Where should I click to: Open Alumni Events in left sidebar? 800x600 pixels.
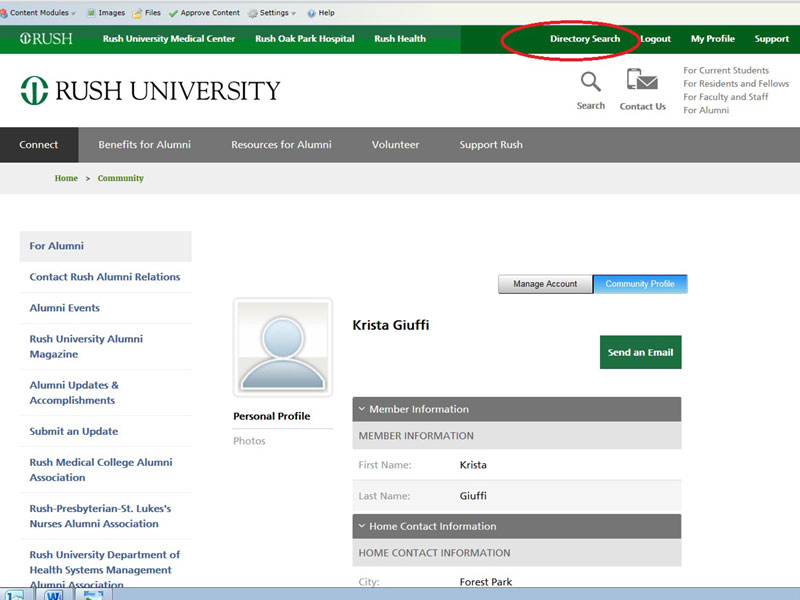[x=65, y=308]
